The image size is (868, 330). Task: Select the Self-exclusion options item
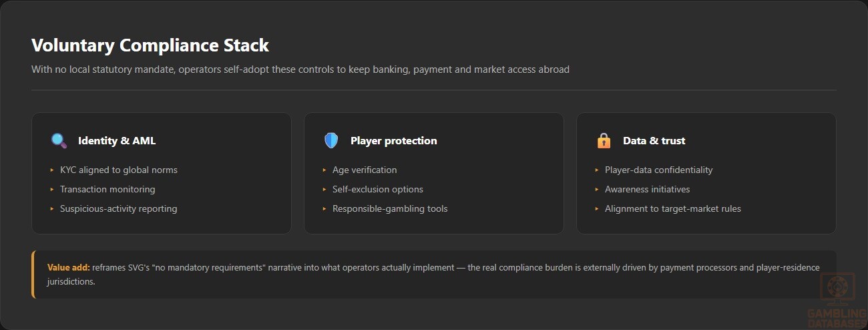378,189
